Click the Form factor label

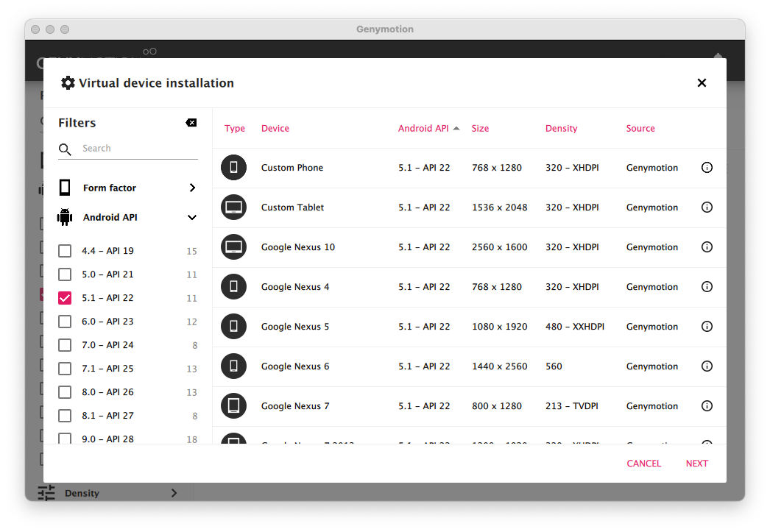[110, 188]
